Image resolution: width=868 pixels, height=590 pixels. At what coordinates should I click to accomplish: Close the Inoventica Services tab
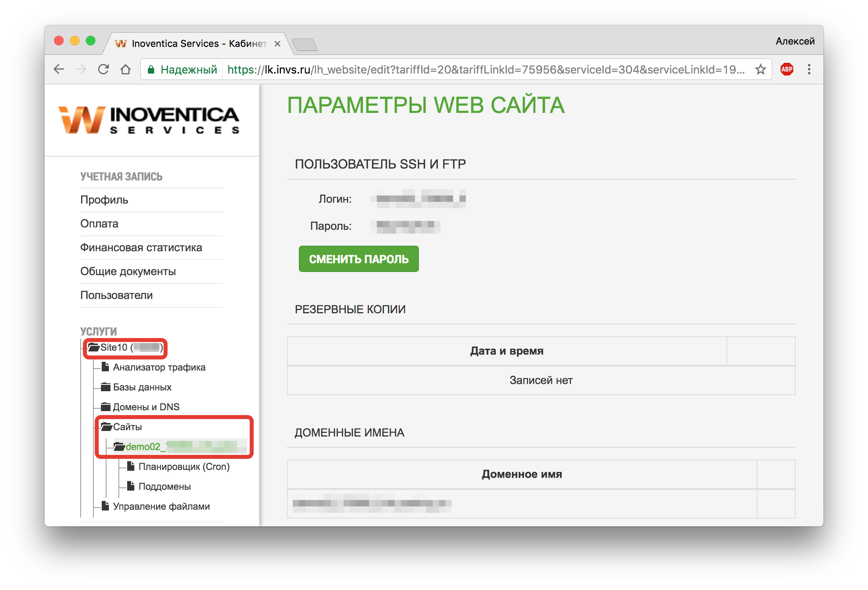click(277, 44)
